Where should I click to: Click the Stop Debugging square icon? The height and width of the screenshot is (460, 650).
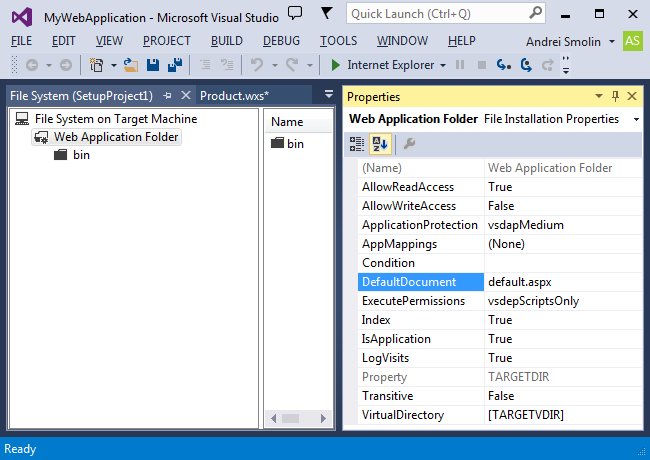click(x=482, y=65)
